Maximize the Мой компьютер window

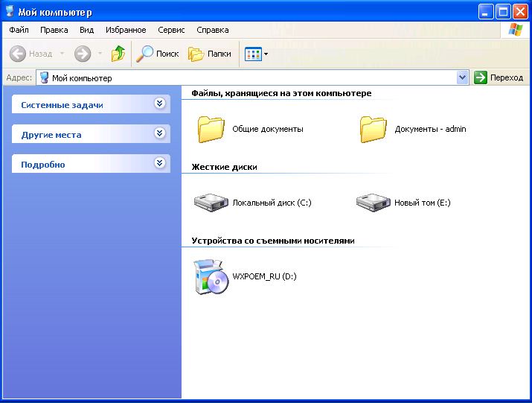tap(503, 12)
